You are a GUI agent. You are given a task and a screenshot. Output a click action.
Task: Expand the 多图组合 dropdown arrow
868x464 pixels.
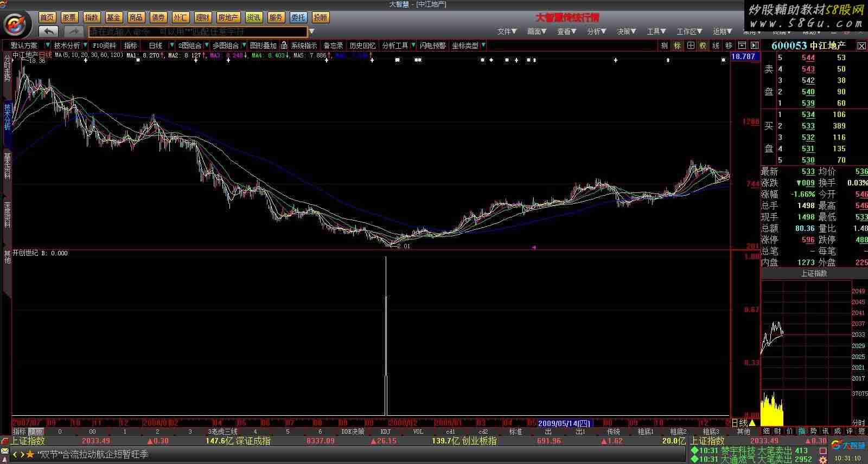tap(244, 46)
